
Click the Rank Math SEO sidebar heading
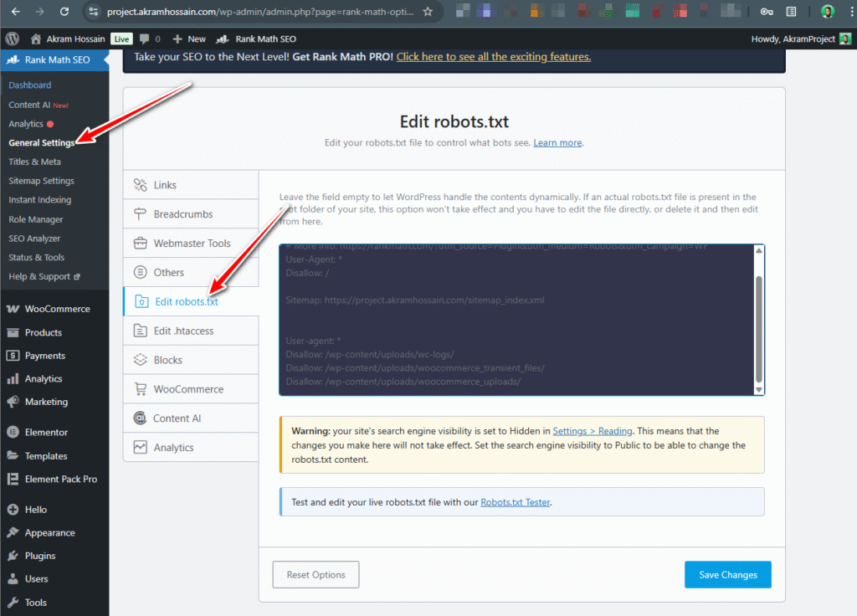(x=54, y=60)
